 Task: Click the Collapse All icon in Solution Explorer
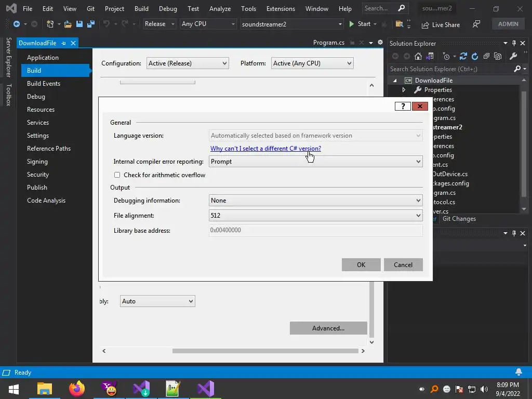click(x=486, y=56)
